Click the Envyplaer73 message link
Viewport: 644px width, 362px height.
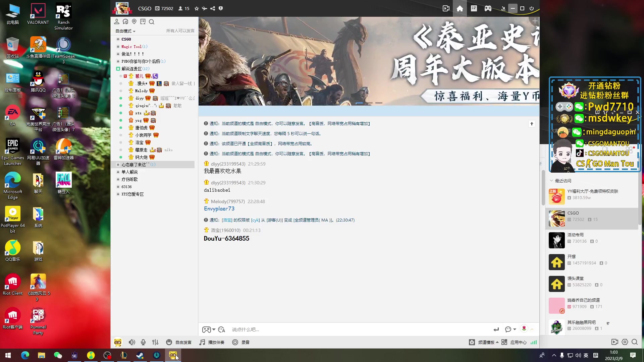coord(219,208)
